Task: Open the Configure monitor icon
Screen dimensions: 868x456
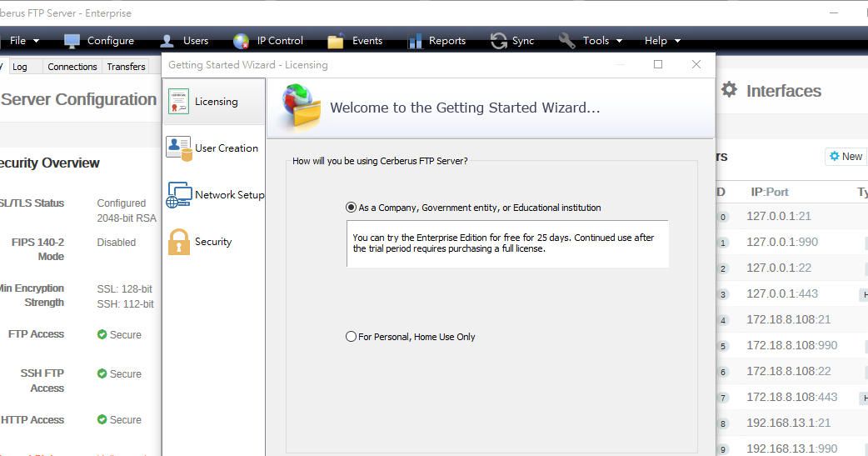Action: [72, 41]
